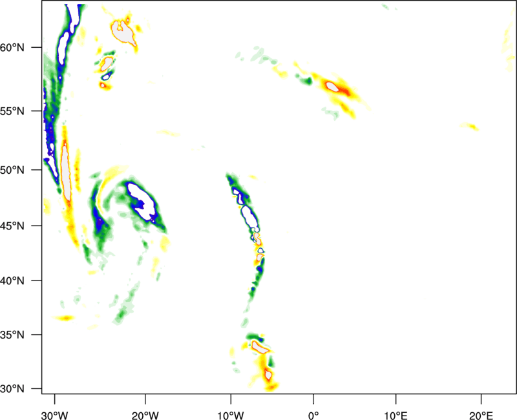This screenshot has height=420, width=517.
Task: Click the 55°N latitude label
Action: point(12,111)
